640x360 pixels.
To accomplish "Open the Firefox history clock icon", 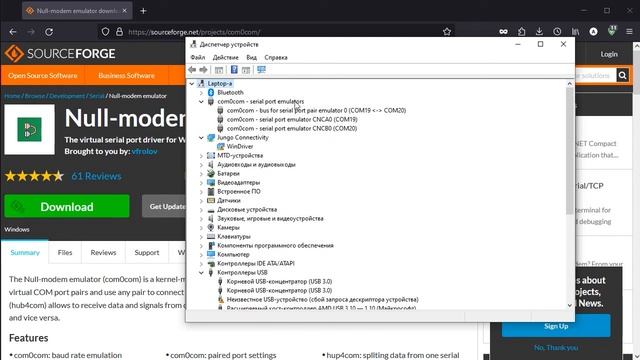I will (x=557, y=31).
